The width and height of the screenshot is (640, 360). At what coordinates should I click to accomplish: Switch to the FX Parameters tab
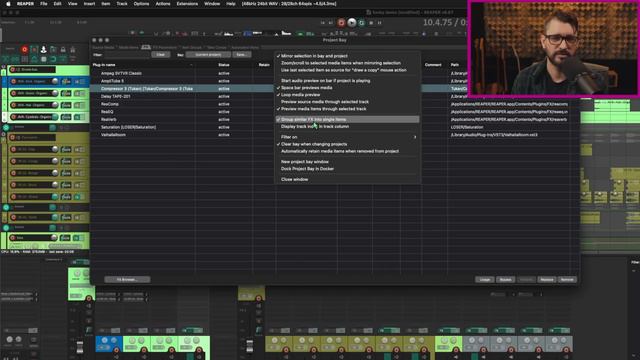(x=165, y=47)
